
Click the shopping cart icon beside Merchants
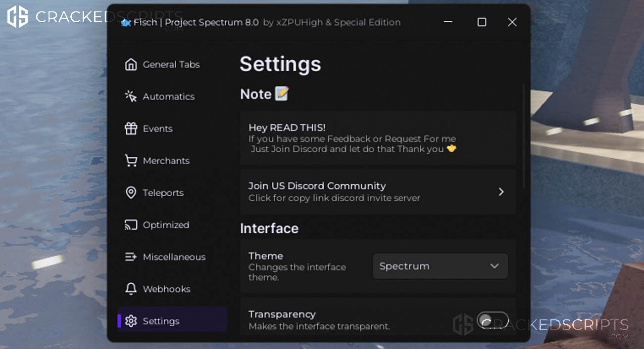pyautogui.click(x=131, y=161)
